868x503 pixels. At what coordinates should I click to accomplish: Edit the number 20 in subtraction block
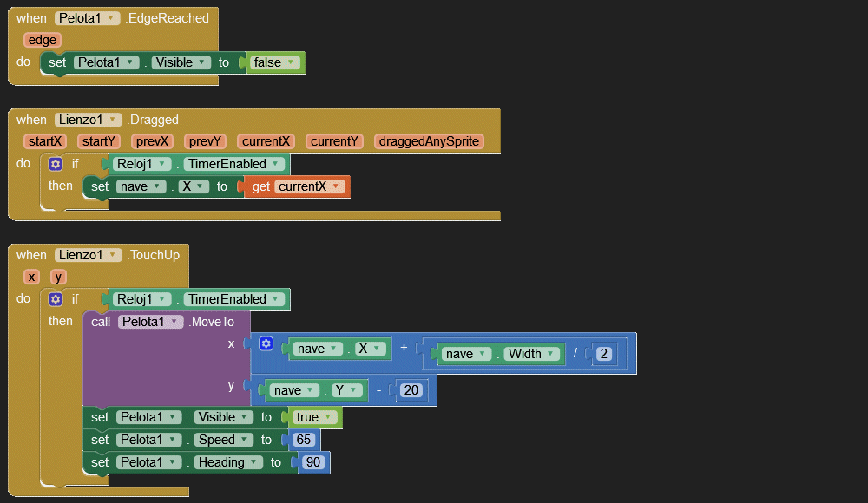[x=411, y=390]
